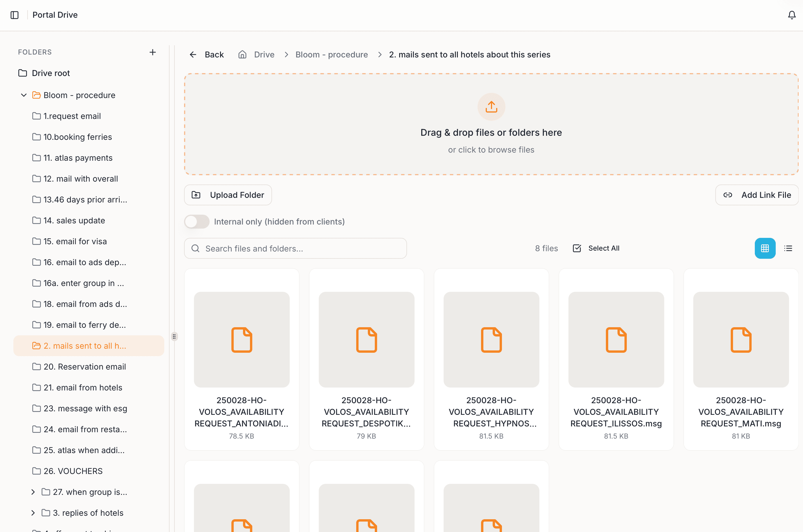
Task: Click the Drive home icon in breadcrumb
Action: point(242,54)
